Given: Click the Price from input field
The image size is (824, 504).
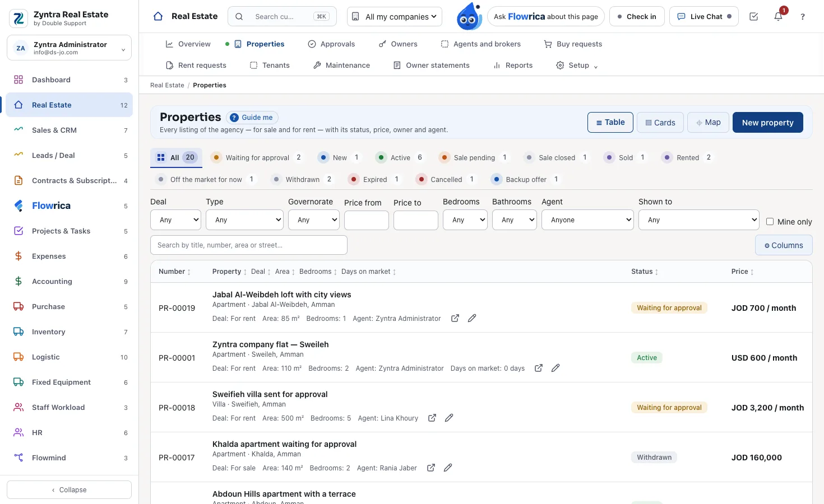Looking at the screenshot, I should tap(367, 220).
